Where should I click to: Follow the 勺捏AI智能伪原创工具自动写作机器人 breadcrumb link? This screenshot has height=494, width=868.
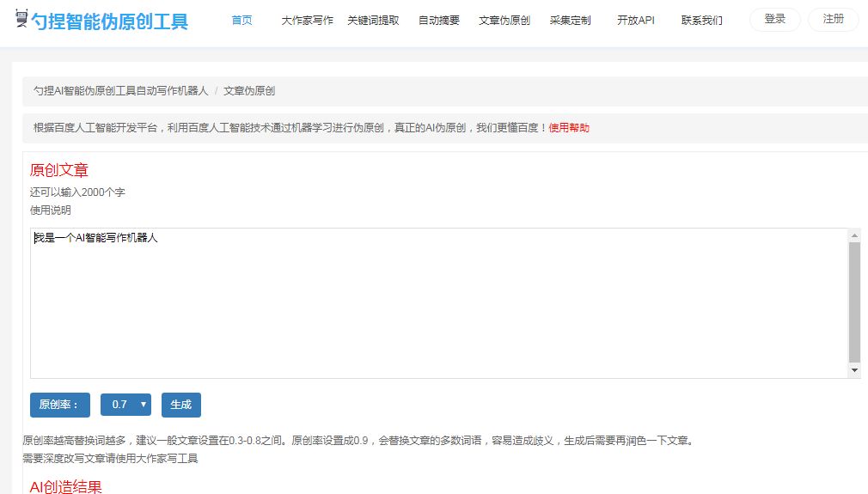(x=120, y=91)
